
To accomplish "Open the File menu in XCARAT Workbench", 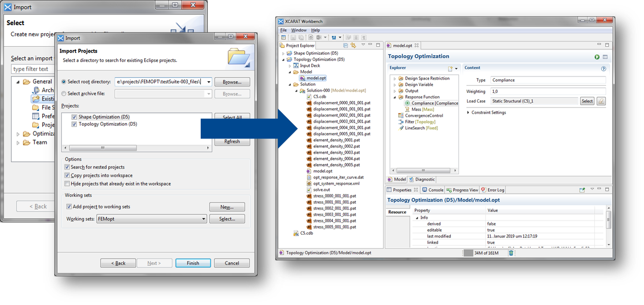I will coord(284,30).
